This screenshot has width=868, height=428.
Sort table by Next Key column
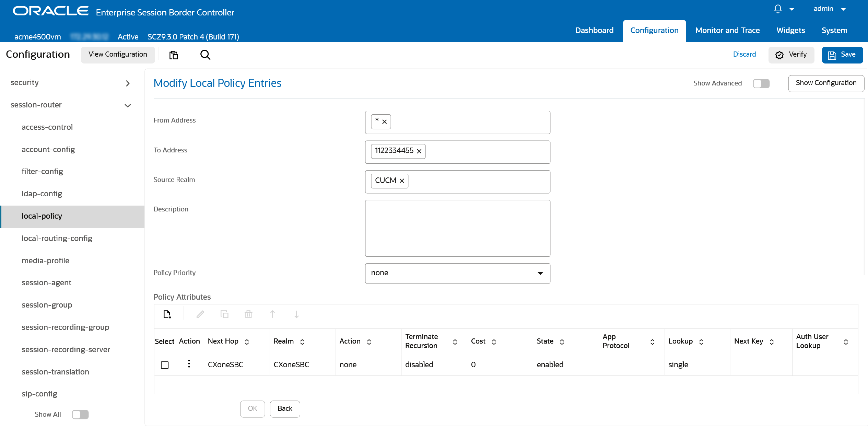(x=772, y=342)
